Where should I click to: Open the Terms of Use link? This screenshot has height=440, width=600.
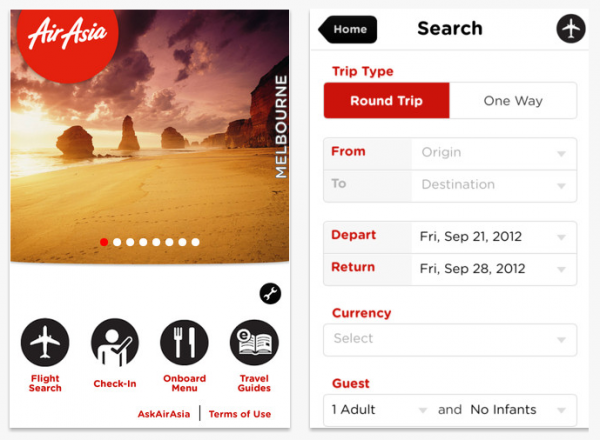coord(240,414)
